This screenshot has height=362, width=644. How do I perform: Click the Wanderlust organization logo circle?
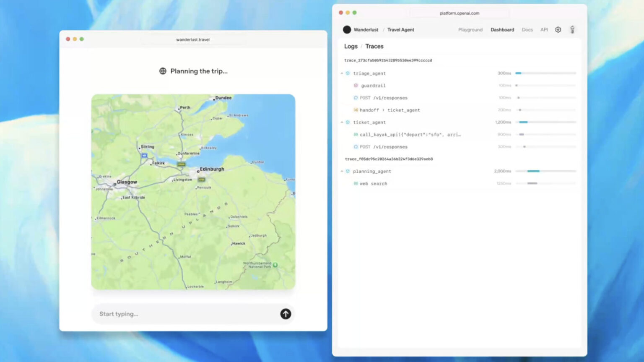(x=347, y=30)
